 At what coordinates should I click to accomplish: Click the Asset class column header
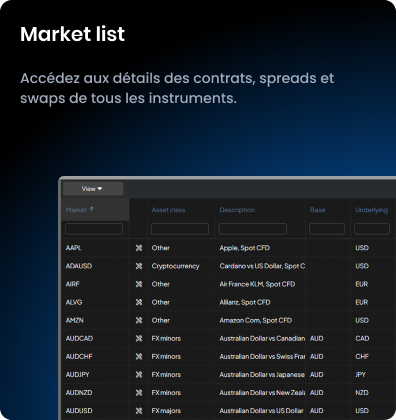(x=168, y=210)
